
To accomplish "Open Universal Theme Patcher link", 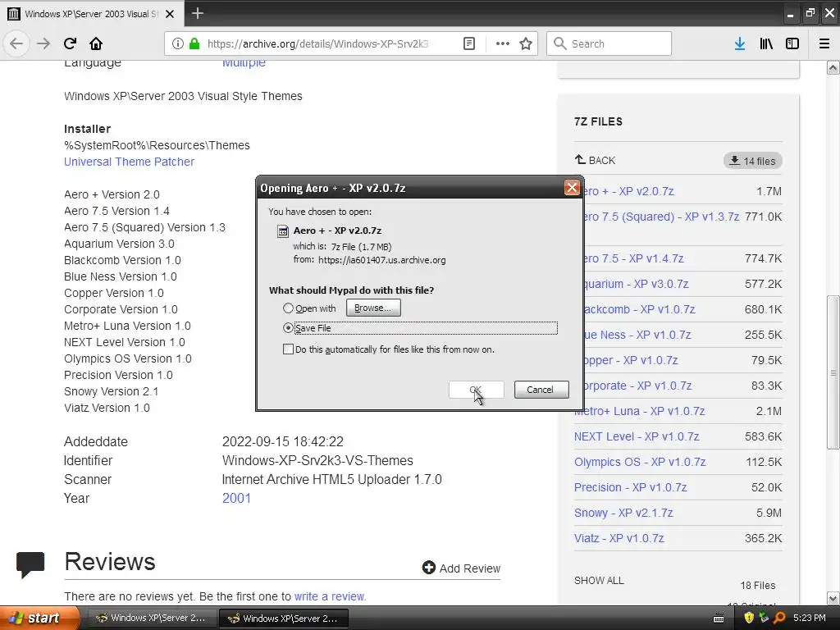I will (x=129, y=162).
